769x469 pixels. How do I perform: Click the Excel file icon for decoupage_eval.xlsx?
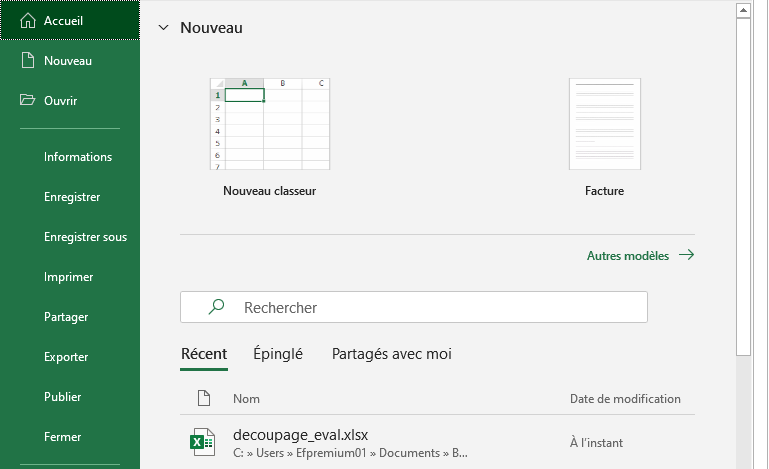tap(203, 442)
